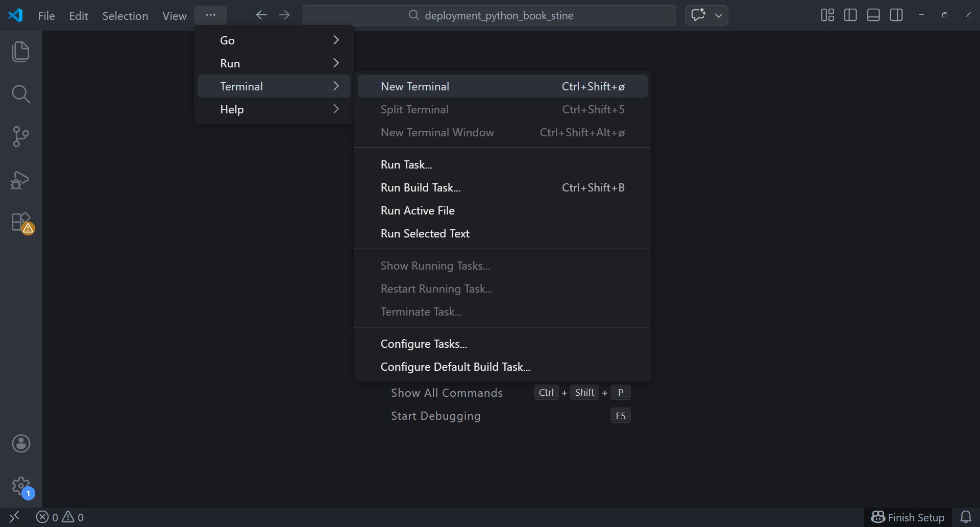Open the Run and Debug view
Image resolution: width=980 pixels, height=527 pixels.
tap(20, 180)
